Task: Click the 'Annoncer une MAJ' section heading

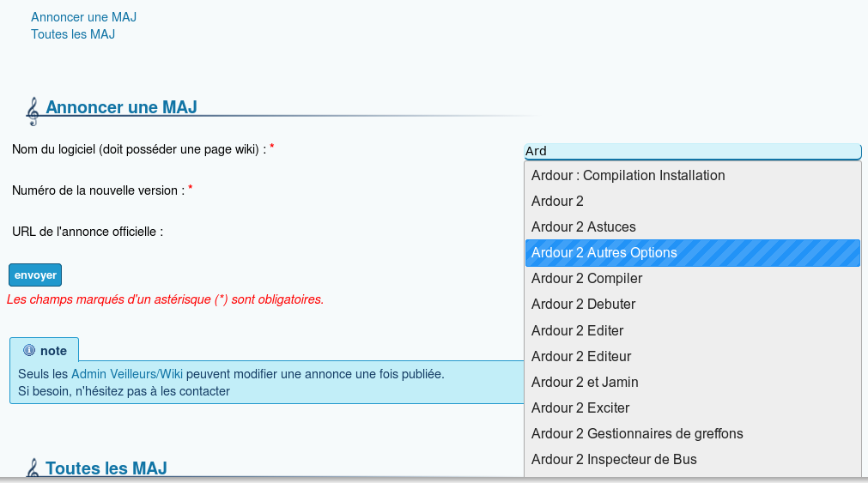Action: pos(121,107)
